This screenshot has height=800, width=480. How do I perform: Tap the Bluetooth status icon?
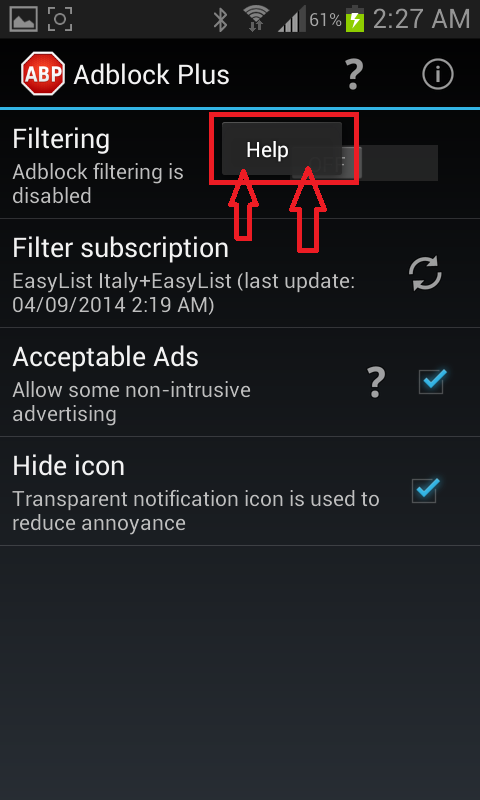click(220, 20)
